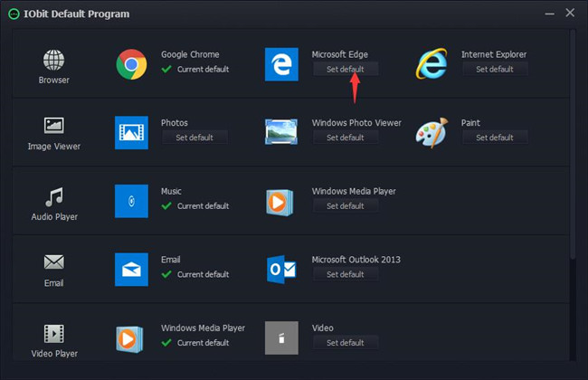Click the Music app icon
The height and width of the screenshot is (380, 588).
(x=131, y=201)
